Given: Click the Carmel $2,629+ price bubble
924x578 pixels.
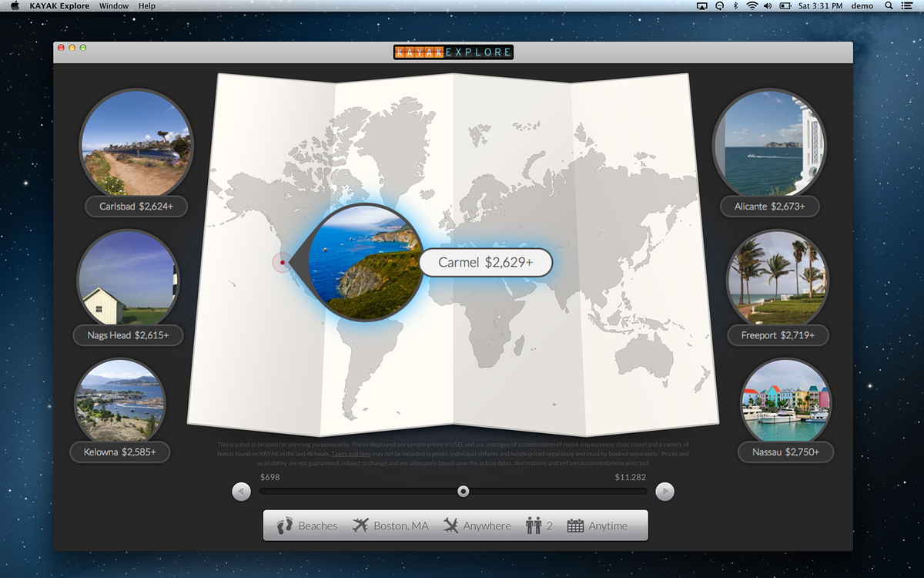Looking at the screenshot, I should pos(485,263).
